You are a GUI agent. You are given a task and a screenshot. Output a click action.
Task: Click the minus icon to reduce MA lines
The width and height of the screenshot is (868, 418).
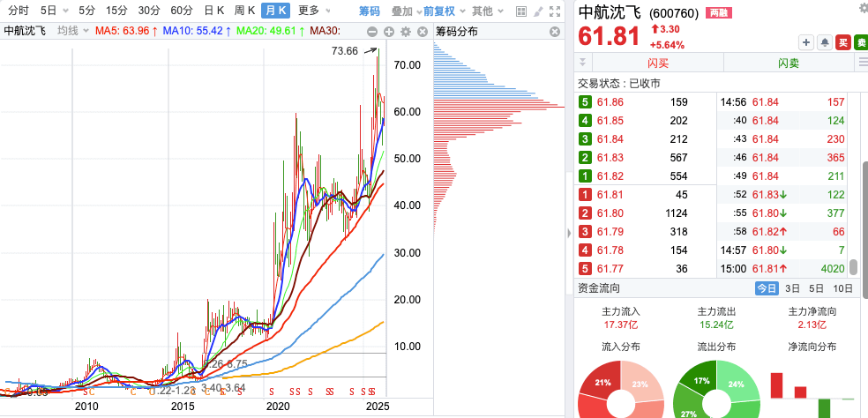tap(372, 32)
